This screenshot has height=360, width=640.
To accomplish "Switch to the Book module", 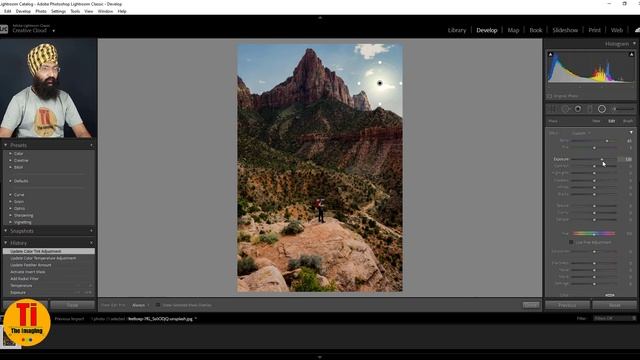I will [x=536, y=30].
